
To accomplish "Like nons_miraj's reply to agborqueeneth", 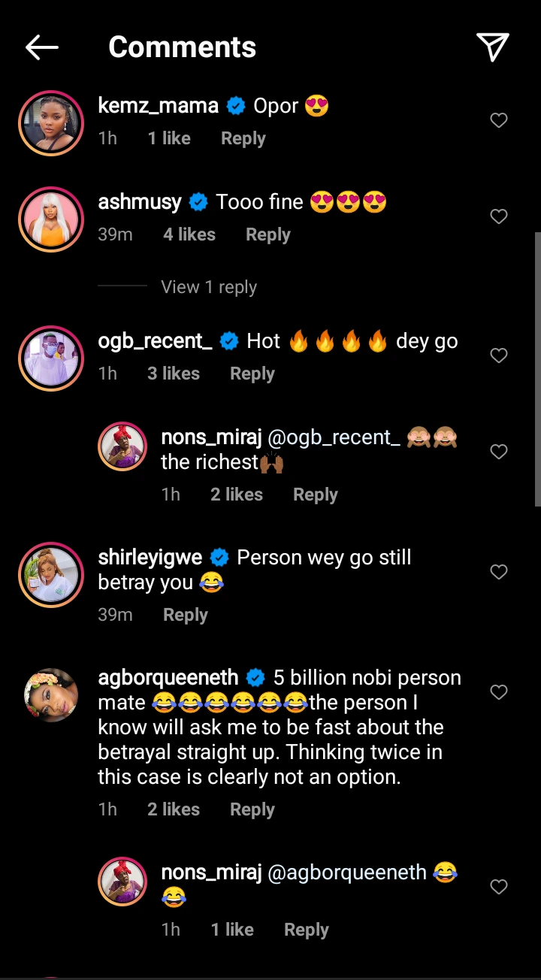I will [x=499, y=887].
